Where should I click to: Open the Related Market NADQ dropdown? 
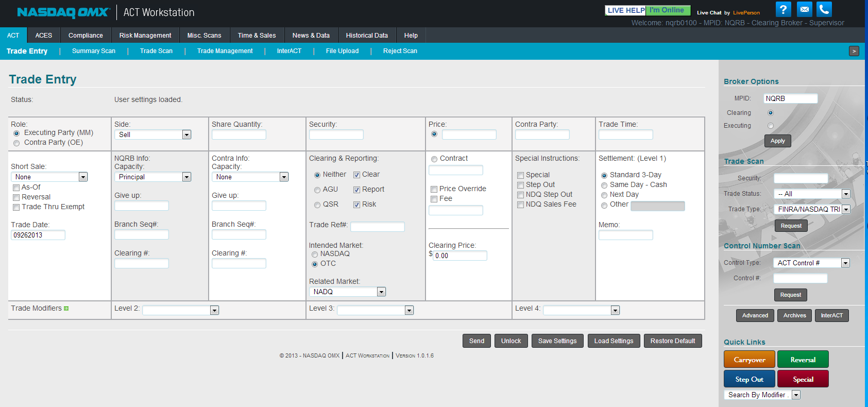(x=348, y=292)
